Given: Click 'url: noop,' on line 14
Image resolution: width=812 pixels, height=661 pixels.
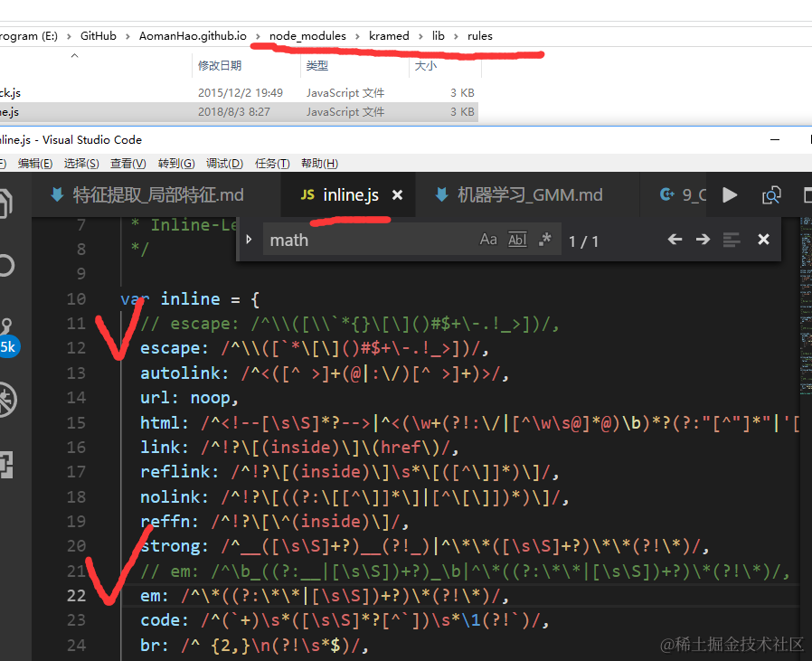Looking at the screenshot, I should click(x=189, y=398).
